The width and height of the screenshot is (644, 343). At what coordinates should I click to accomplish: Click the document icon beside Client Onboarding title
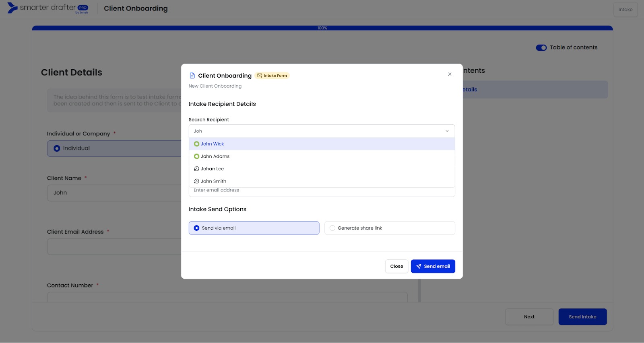192,76
